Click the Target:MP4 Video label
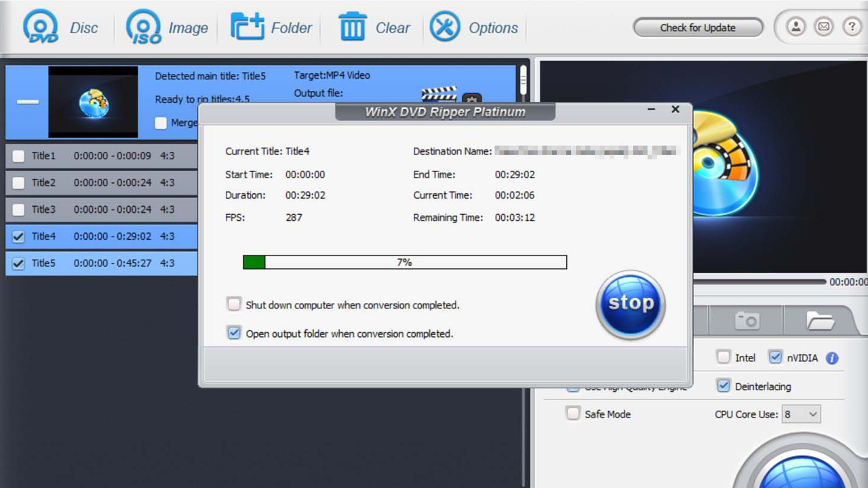This screenshot has width=868, height=488. point(332,75)
